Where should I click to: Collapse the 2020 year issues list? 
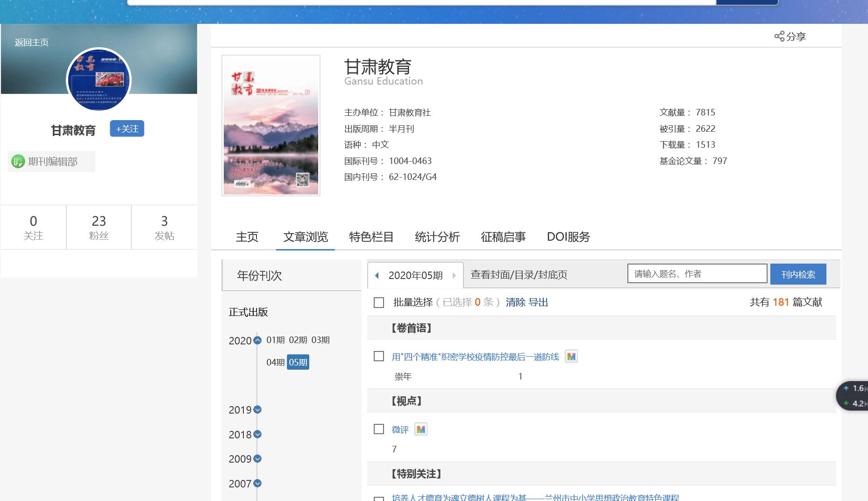257,341
